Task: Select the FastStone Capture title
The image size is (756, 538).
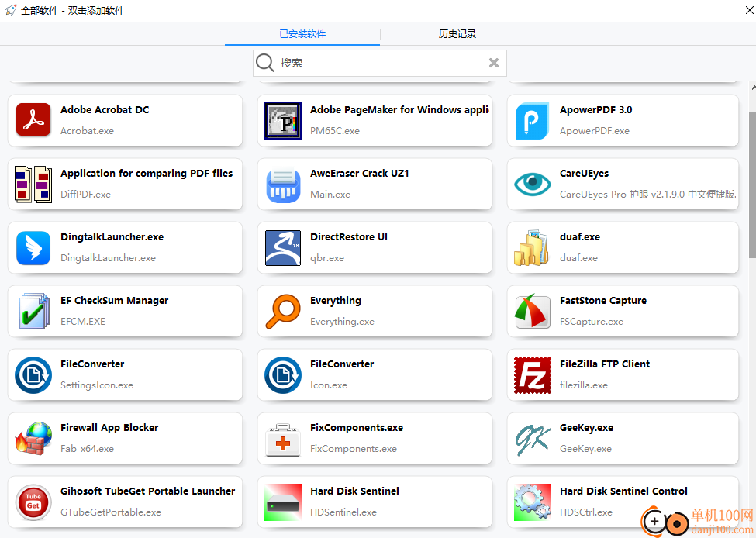Action: pos(602,301)
